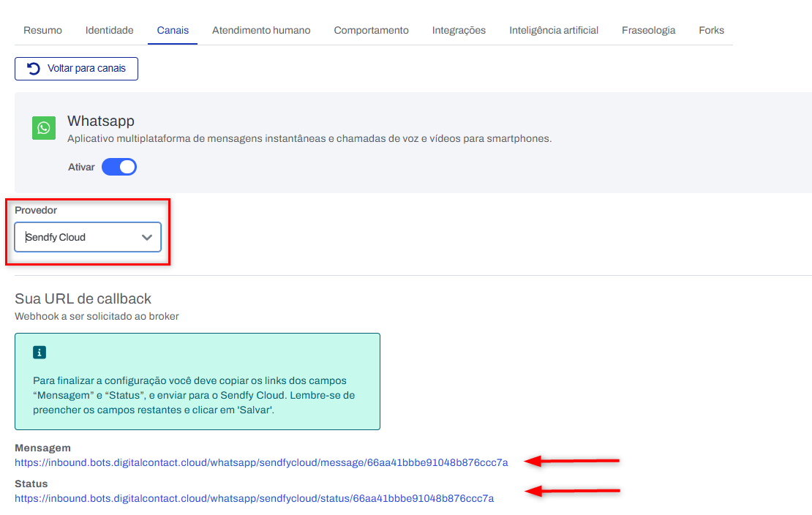Disable the Ativar switch for Whatsapp
Viewport: 812px width, 515px height.
point(119,167)
